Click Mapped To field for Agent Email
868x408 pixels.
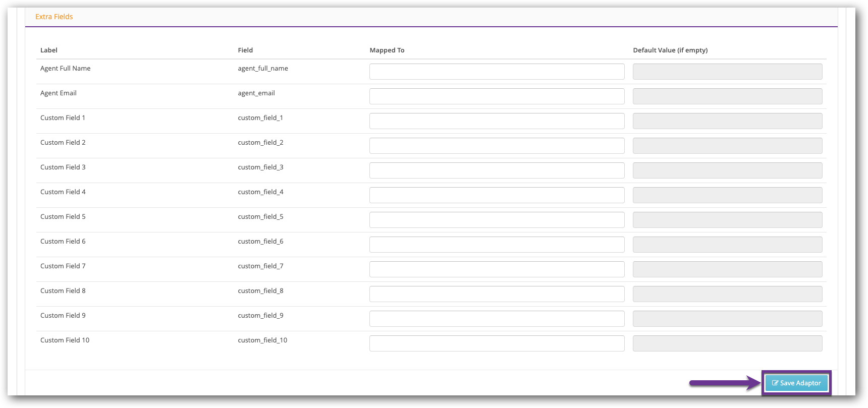(x=497, y=96)
